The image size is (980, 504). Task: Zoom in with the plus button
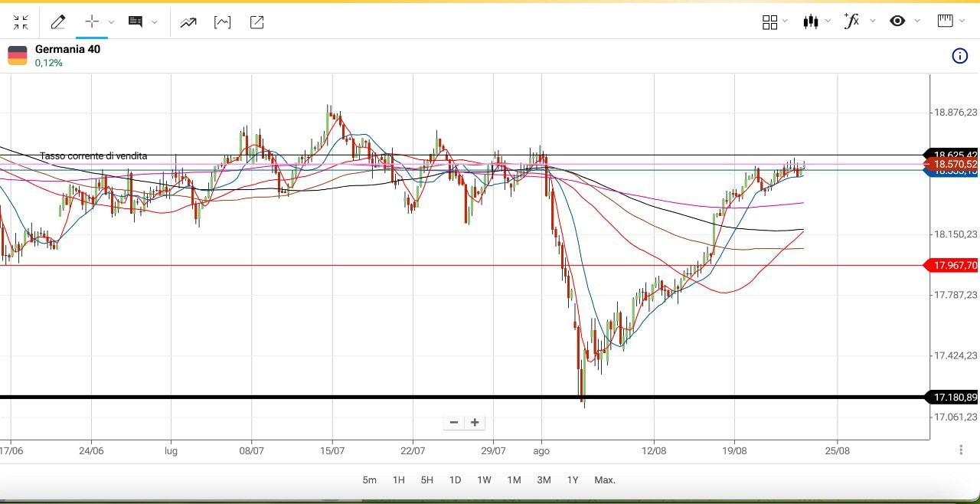pyautogui.click(x=475, y=423)
